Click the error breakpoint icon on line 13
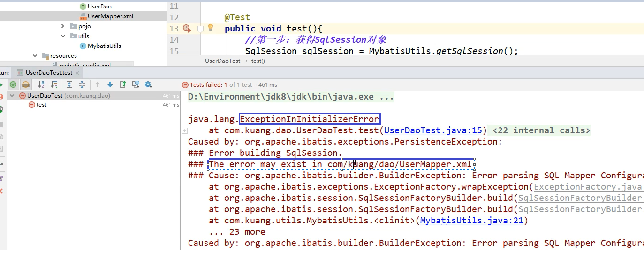Screen dimensions: 644x253 (187, 29)
